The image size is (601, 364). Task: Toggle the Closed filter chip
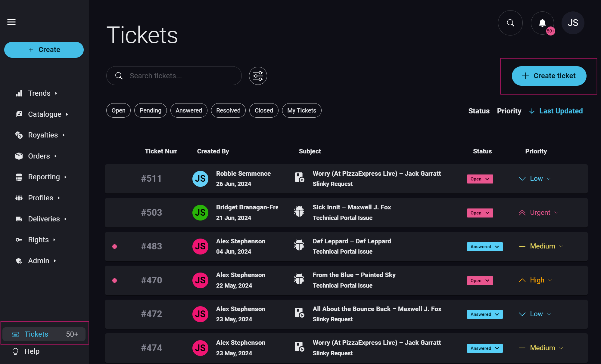(264, 110)
